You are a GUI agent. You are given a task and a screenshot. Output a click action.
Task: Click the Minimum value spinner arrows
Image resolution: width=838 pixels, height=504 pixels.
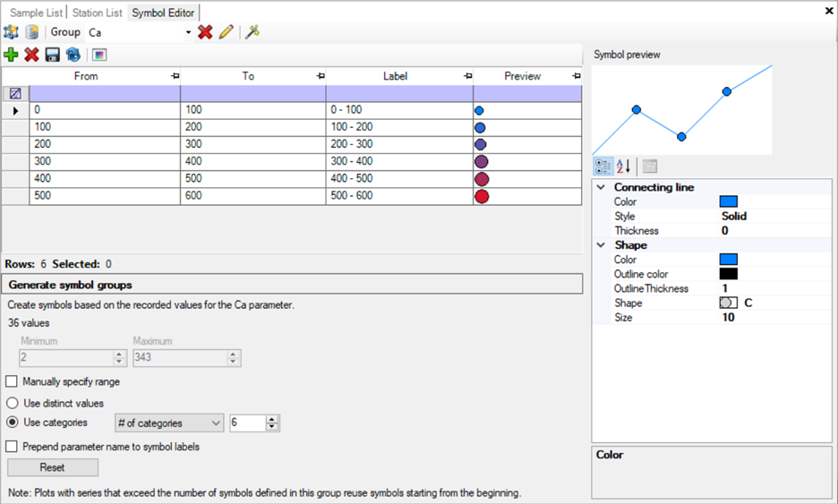click(119, 357)
